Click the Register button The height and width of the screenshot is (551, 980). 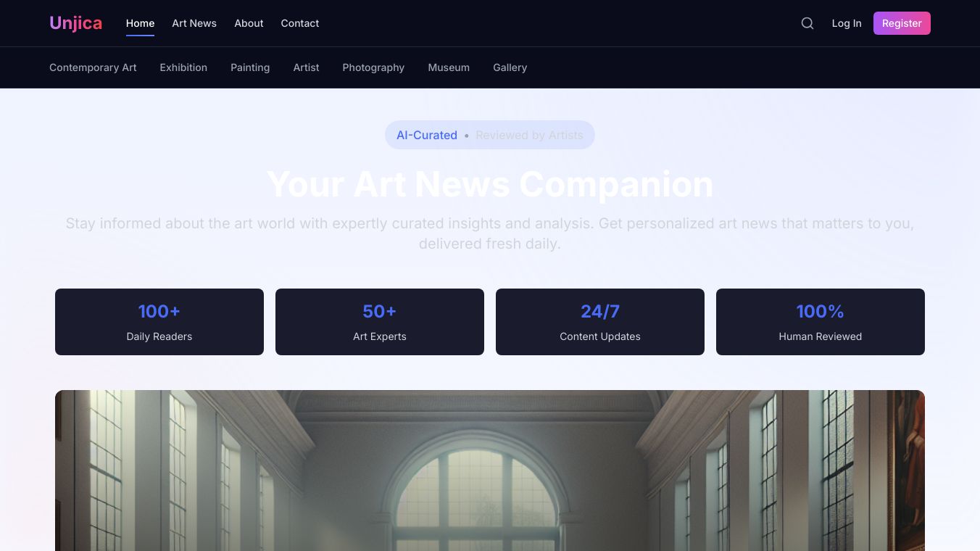[x=902, y=23]
